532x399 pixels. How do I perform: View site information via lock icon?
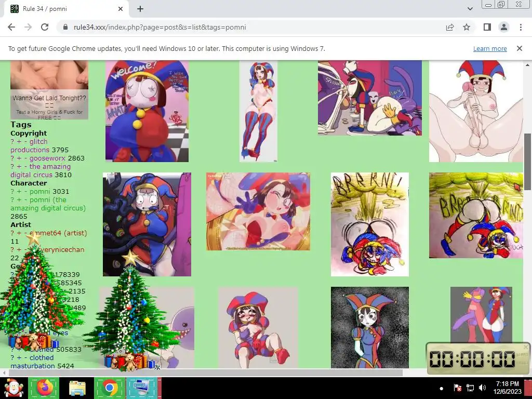[66, 27]
